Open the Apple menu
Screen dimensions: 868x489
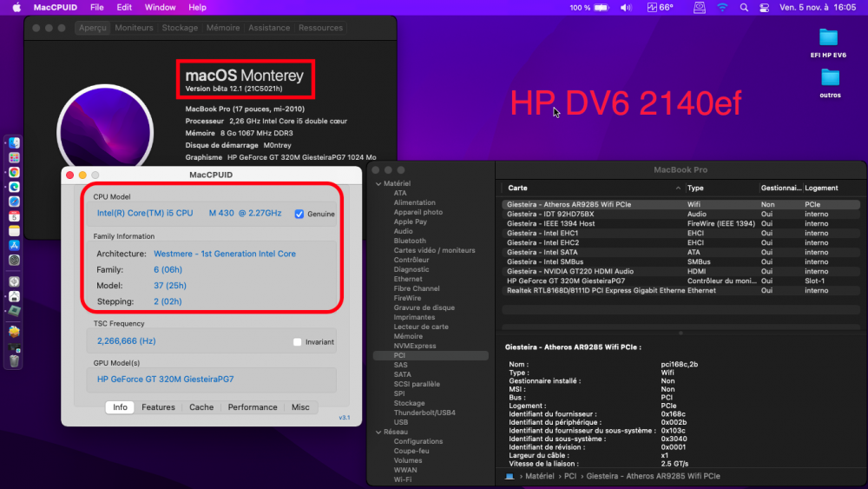16,7
